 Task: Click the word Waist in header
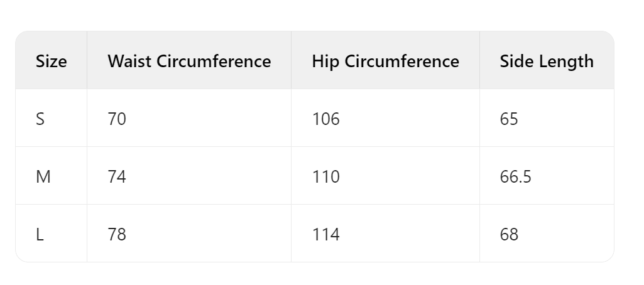pyautogui.click(x=130, y=61)
